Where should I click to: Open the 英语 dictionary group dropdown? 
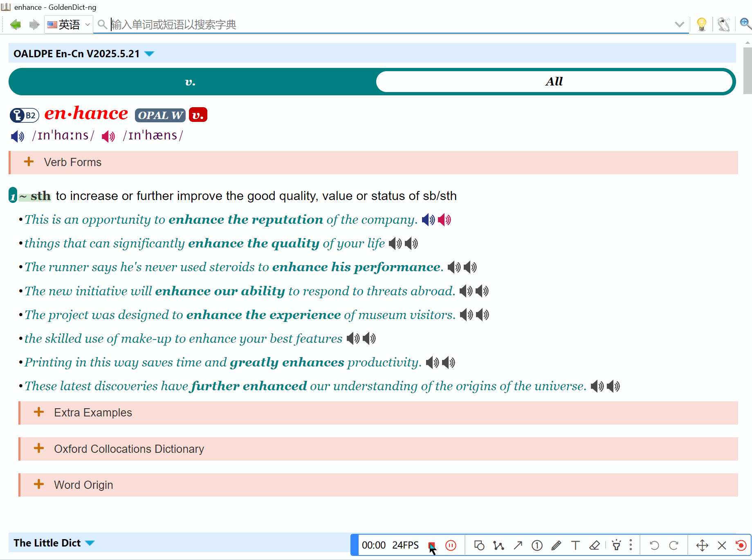tap(69, 25)
